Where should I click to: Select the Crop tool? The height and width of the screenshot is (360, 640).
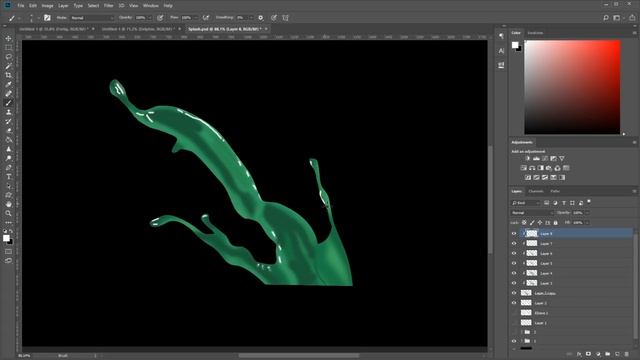(8, 75)
